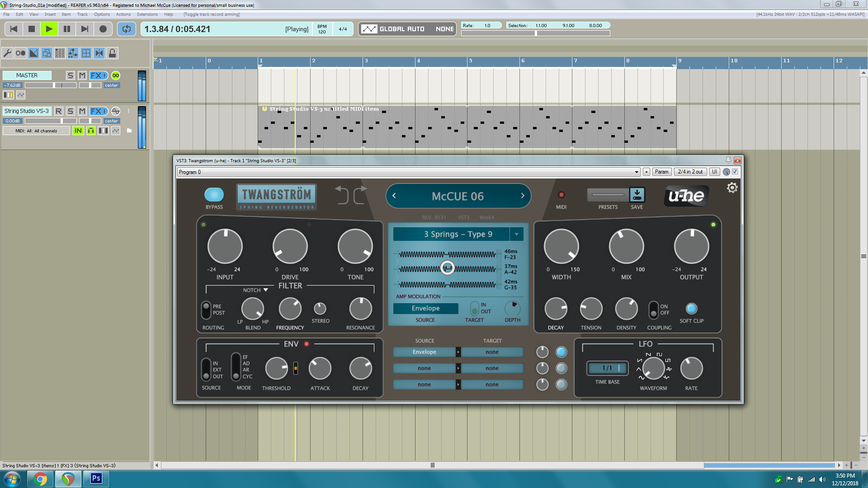Open the Extensions menu
The height and width of the screenshot is (488, 868).
[147, 14]
